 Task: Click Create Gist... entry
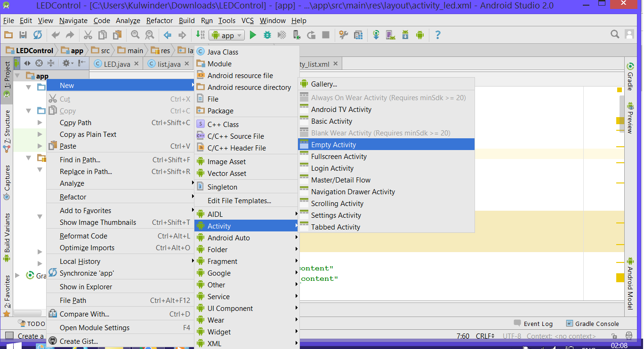point(121,341)
